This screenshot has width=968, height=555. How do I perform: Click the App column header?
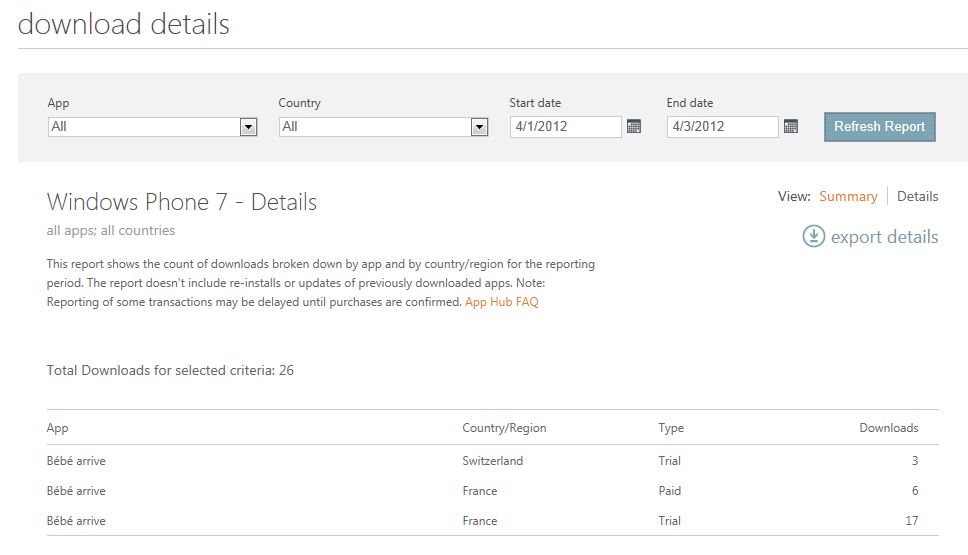coord(58,428)
